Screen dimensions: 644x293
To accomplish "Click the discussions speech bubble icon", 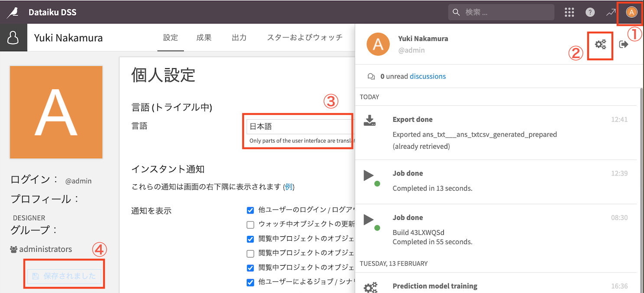I will [371, 76].
